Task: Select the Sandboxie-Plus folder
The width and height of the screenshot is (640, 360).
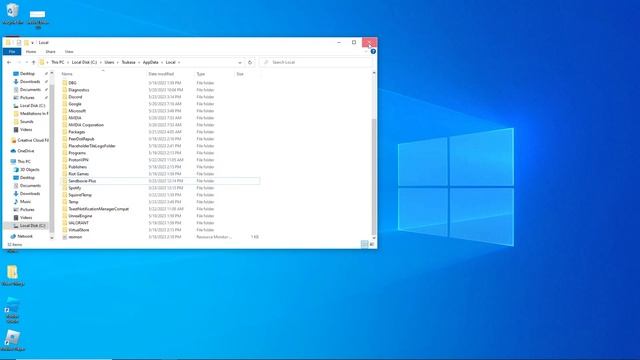Action: click(160, 181)
